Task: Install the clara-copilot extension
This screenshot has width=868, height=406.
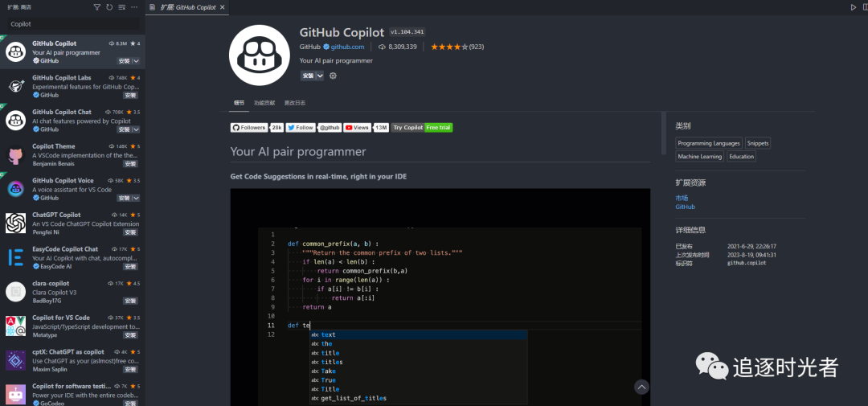Action: pyautogui.click(x=130, y=301)
